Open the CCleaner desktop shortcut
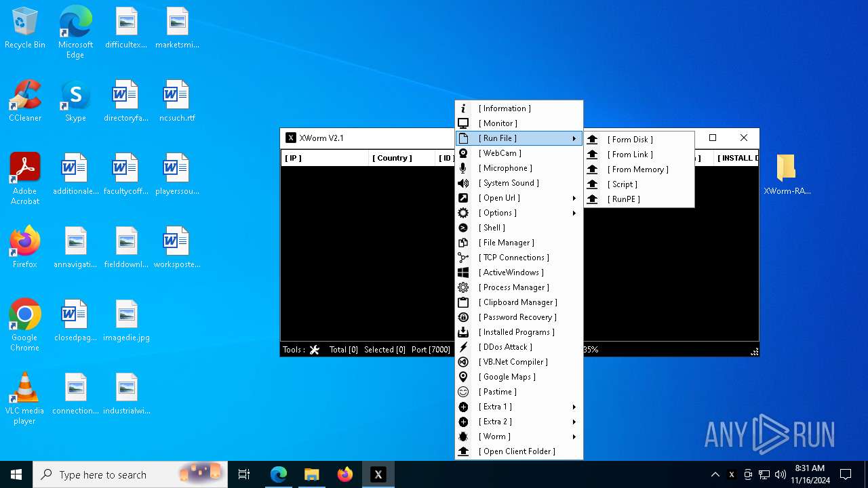Image resolution: width=868 pixels, height=488 pixels. [x=25, y=101]
